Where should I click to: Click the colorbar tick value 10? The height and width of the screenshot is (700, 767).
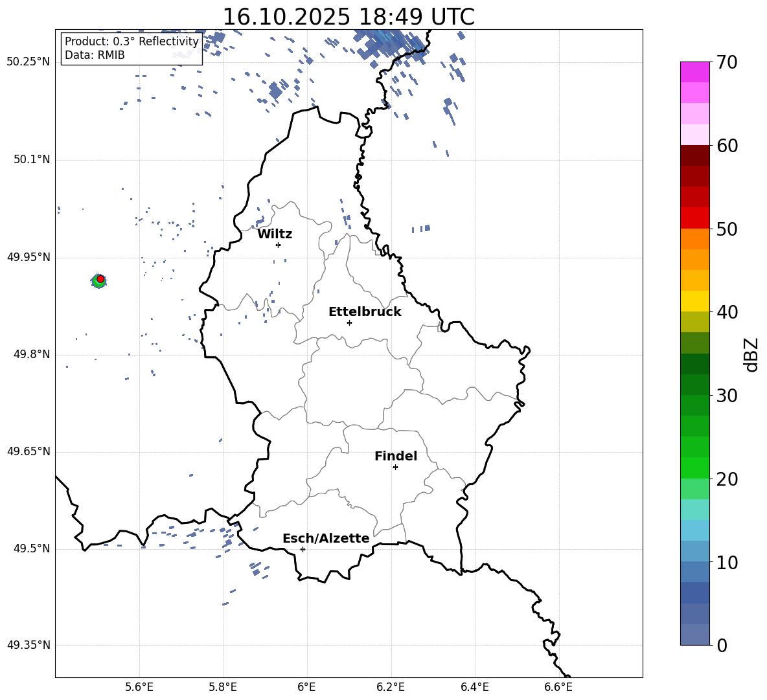pos(727,562)
